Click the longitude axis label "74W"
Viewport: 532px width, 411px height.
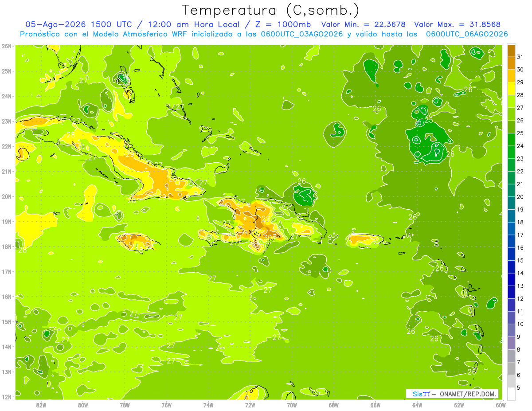click(x=208, y=405)
